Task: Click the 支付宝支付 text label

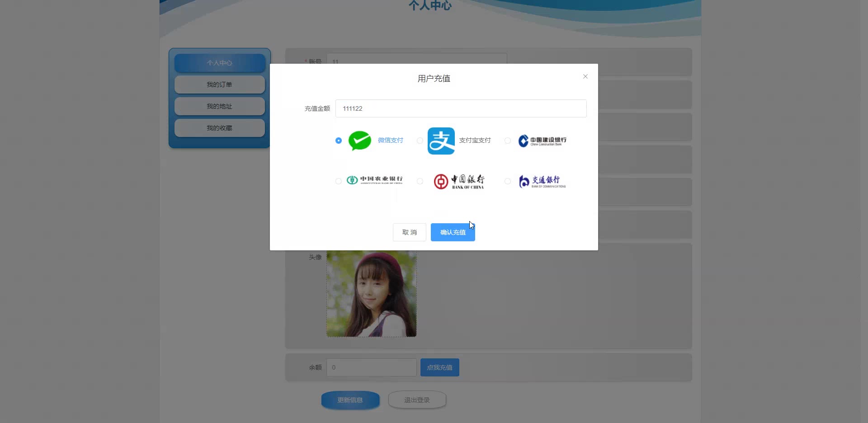Action: (475, 141)
